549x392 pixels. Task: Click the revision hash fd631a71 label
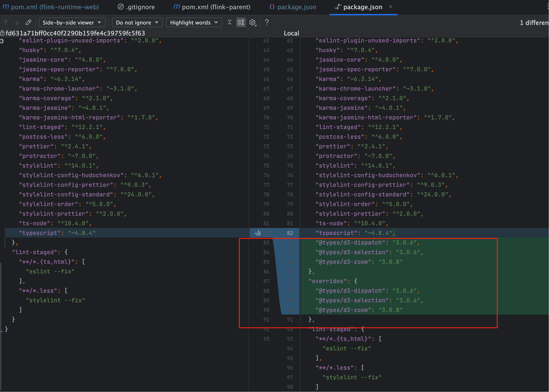tap(75, 33)
